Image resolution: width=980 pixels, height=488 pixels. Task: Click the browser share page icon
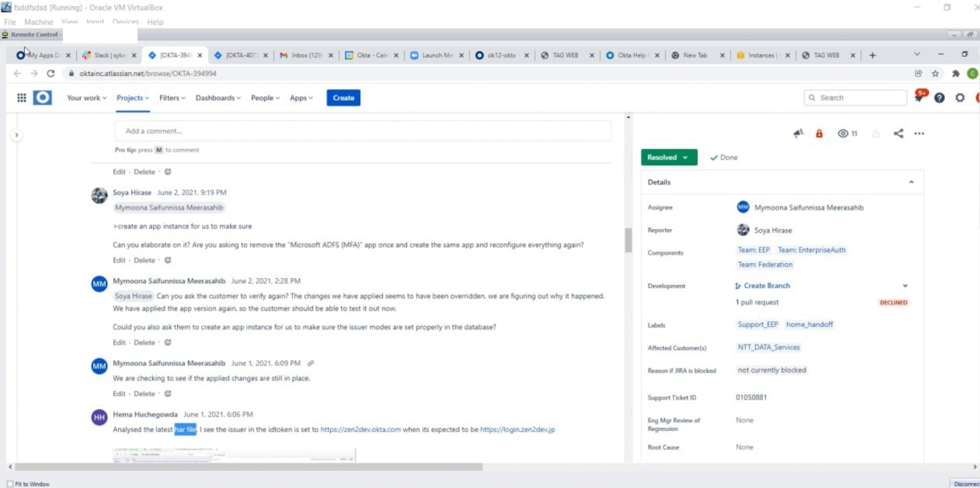[x=918, y=73]
